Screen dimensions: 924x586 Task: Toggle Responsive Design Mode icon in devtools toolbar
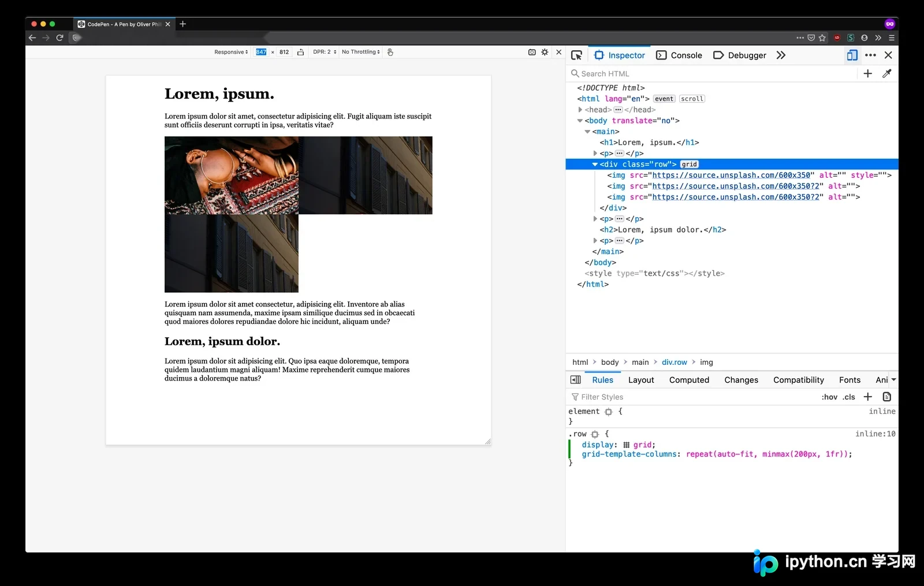click(x=852, y=55)
